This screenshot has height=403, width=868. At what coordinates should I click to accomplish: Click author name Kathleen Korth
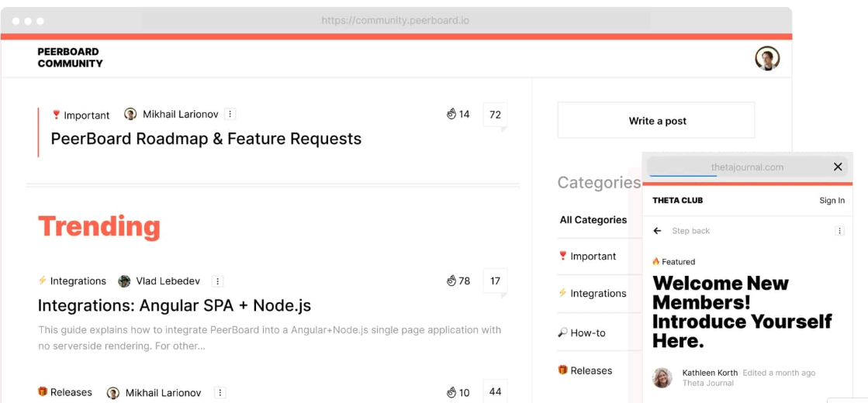(x=711, y=373)
